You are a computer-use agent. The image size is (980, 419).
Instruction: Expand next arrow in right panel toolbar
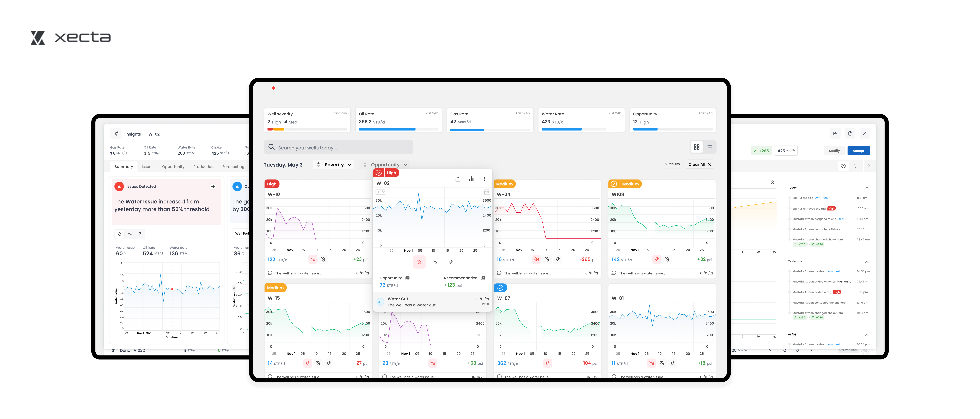click(868, 166)
